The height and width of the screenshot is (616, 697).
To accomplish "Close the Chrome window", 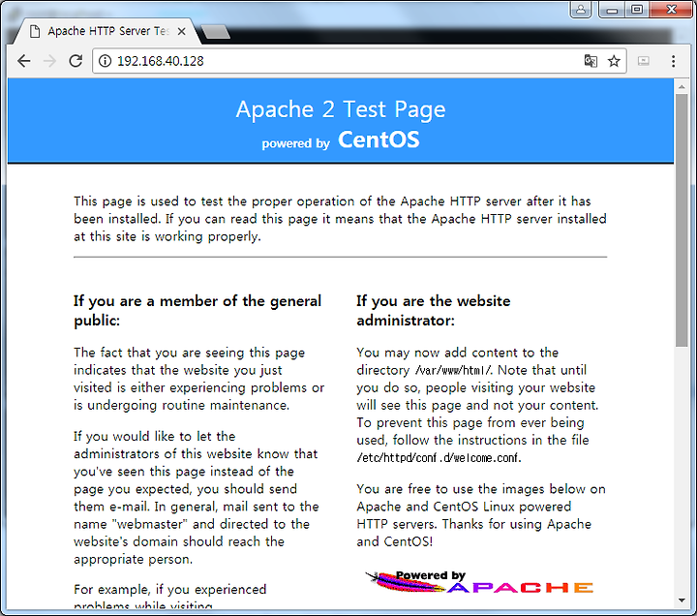I will pos(671,10).
